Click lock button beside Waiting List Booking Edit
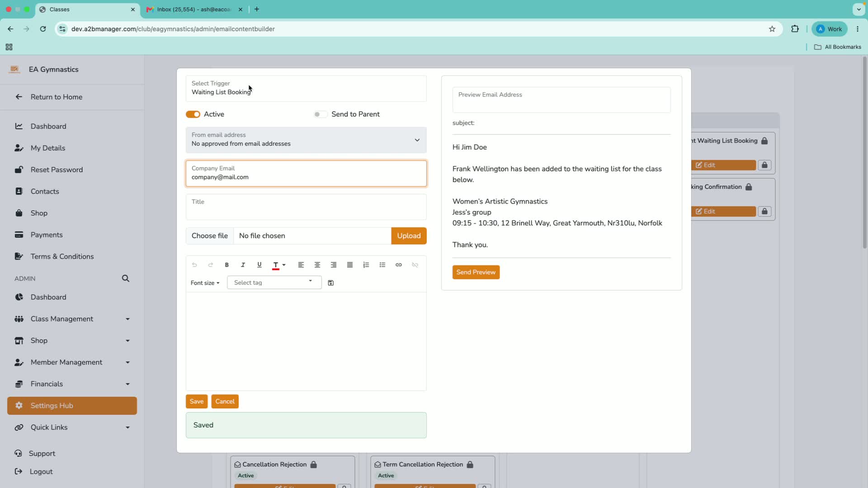The width and height of the screenshot is (868, 488). 764,165
